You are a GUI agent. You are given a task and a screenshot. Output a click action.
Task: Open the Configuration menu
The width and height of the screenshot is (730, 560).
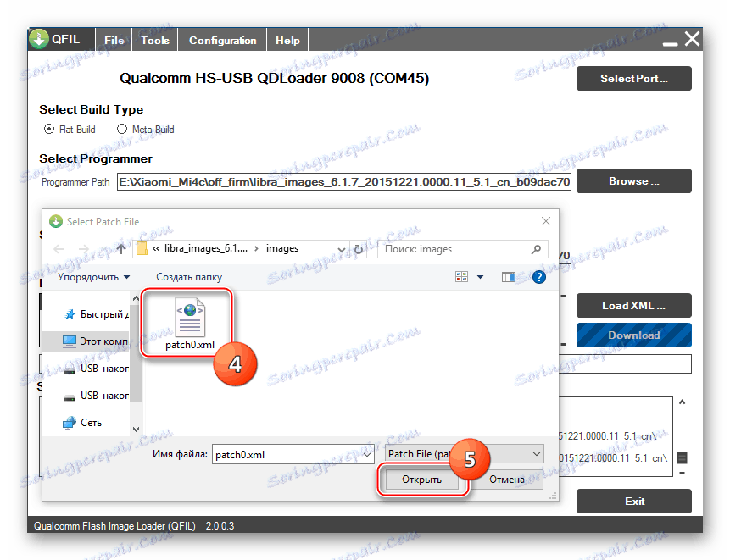pyautogui.click(x=222, y=41)
